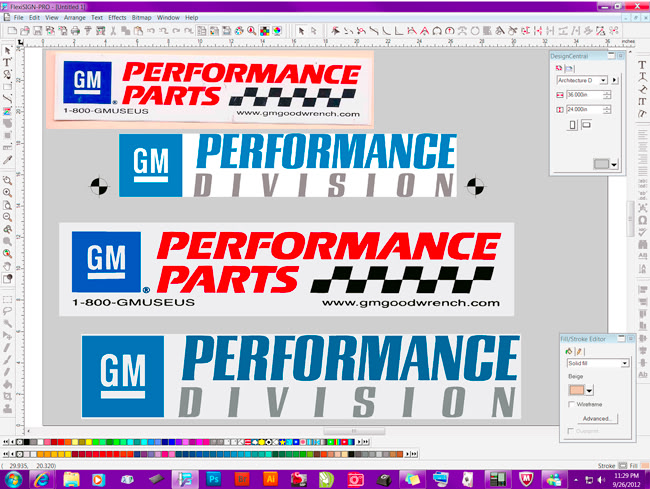Select the Text tool in left toolbox
Viewport: 650px width, 489px height.
pos(7,63)
